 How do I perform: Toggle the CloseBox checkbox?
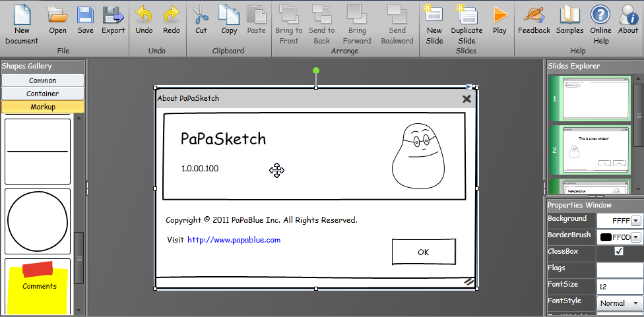click(618, 251)
